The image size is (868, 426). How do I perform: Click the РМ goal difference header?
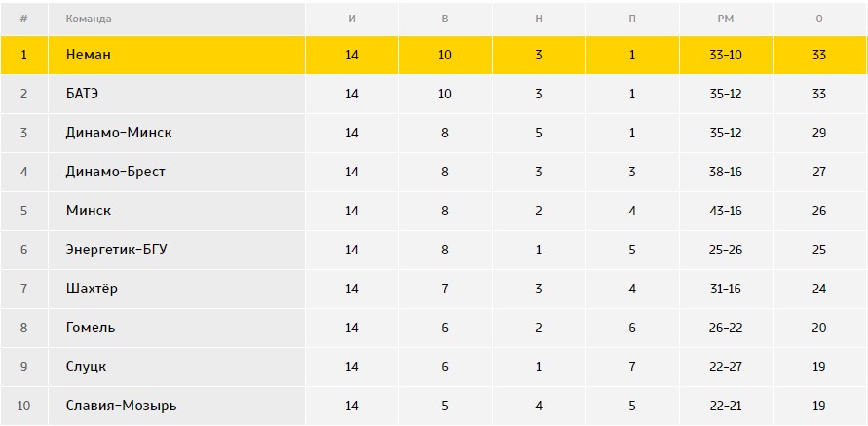[726, 19]
